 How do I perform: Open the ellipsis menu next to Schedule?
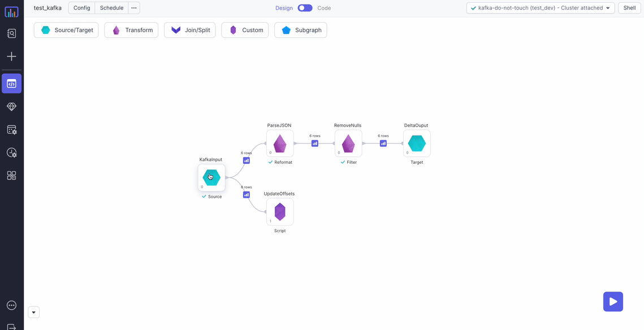[x=133, y=7]
